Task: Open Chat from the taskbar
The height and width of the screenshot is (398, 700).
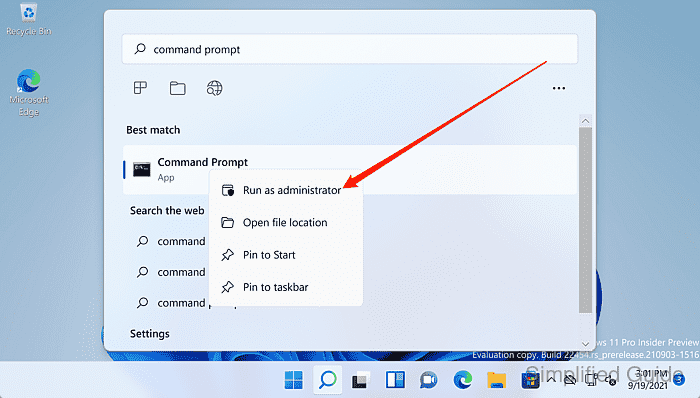Action: tap(429, 380)
